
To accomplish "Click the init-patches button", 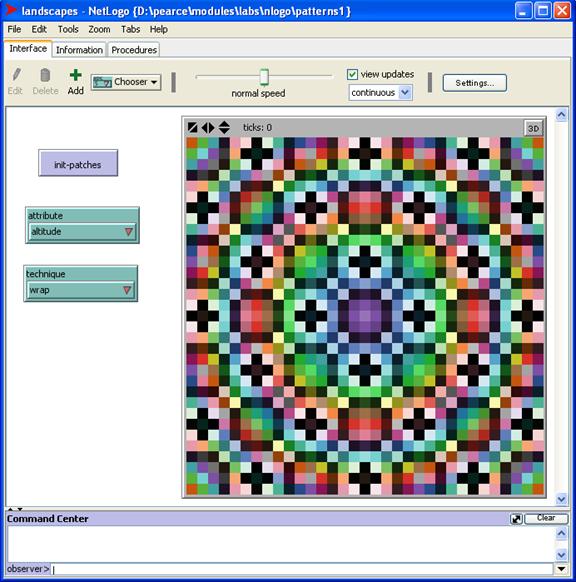I will tap(78, 163).
